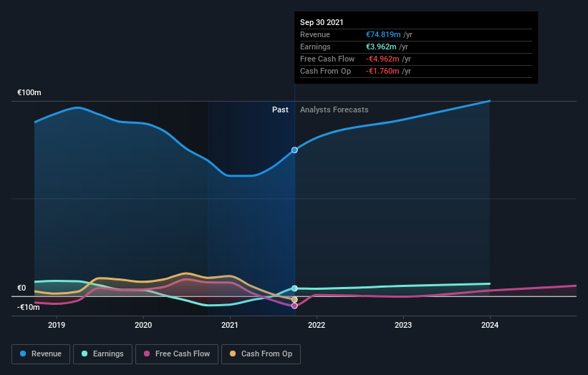Click the 2021 x-axis label

pyautogui.click(x=230, y=325)
